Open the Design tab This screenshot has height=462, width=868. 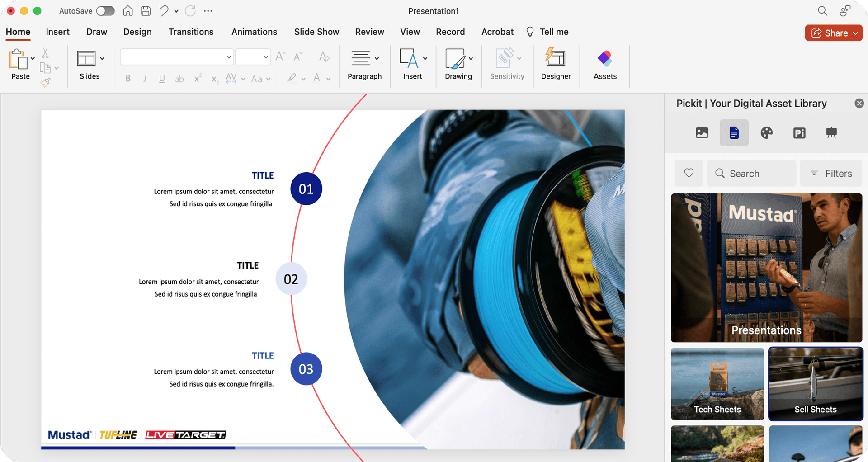137,32
